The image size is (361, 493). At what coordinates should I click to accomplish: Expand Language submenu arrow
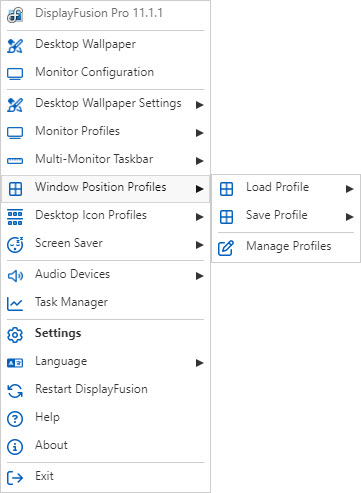tap(200, 363)
